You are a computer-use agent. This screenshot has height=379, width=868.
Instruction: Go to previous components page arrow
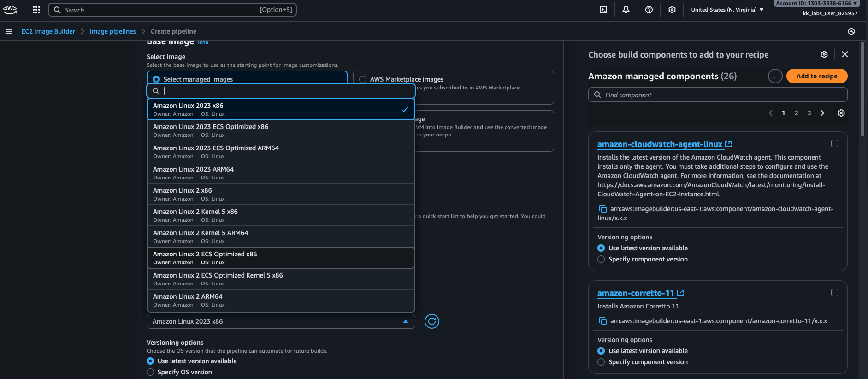[x=771, y=113]
